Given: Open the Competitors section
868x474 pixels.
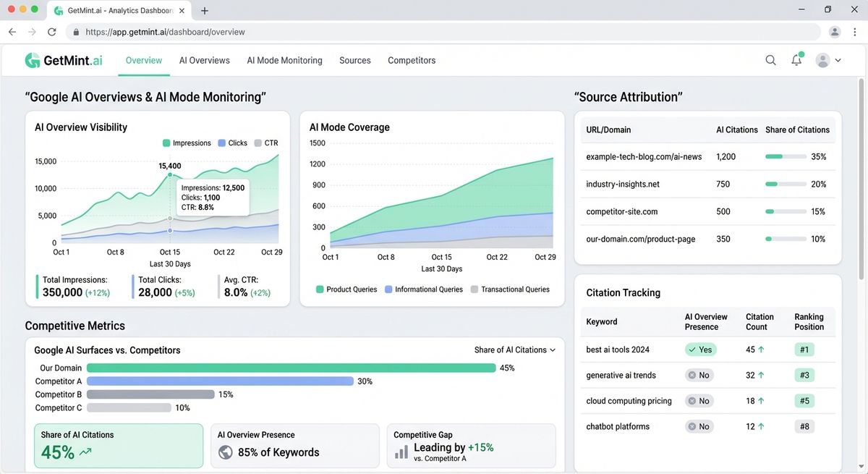Looking at the screenshot, I should click(411, 61).
